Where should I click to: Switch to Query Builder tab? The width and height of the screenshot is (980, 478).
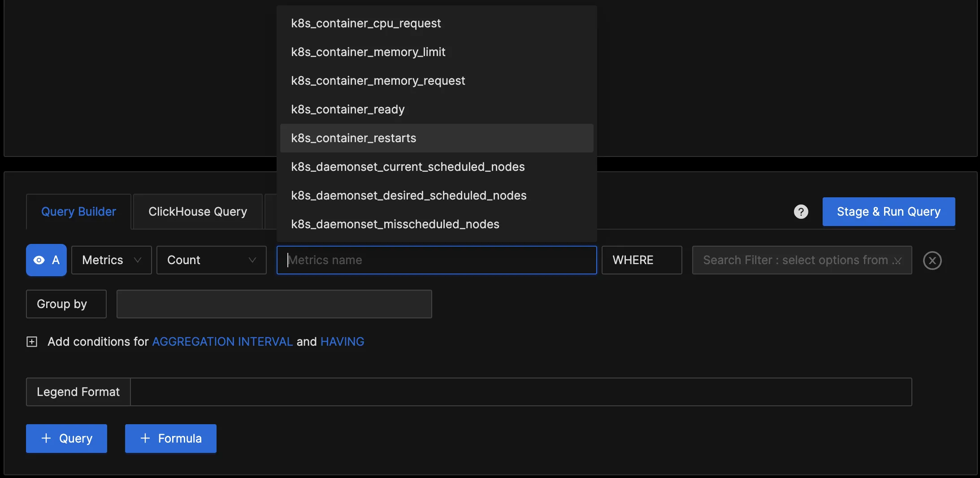(78, 212)
